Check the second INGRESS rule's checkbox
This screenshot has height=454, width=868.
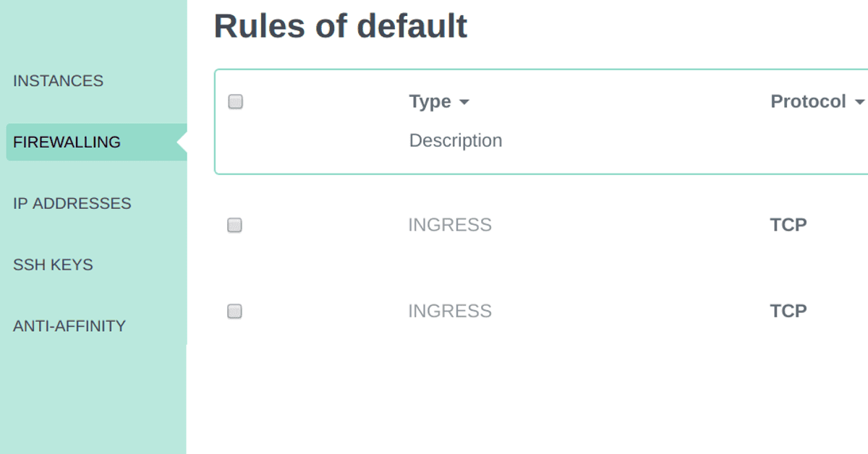click(x=234, y=311)
